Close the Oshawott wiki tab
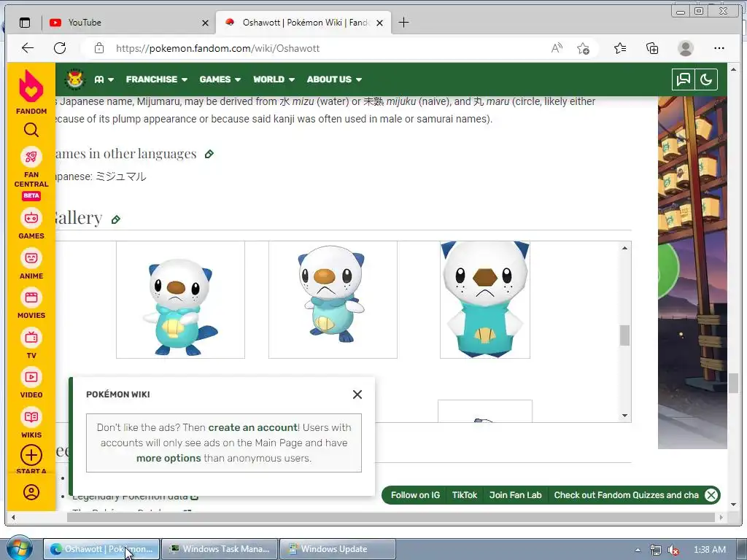The width and height of the screenshot is (747, 560). tap(379, 23)
